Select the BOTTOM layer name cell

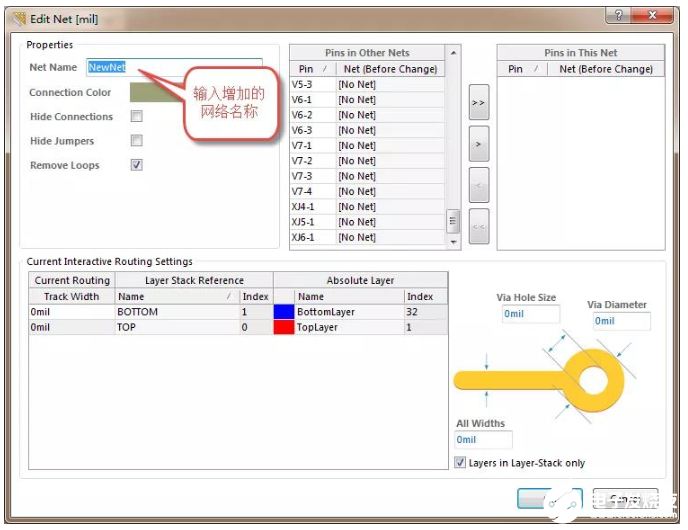(177, 312)
